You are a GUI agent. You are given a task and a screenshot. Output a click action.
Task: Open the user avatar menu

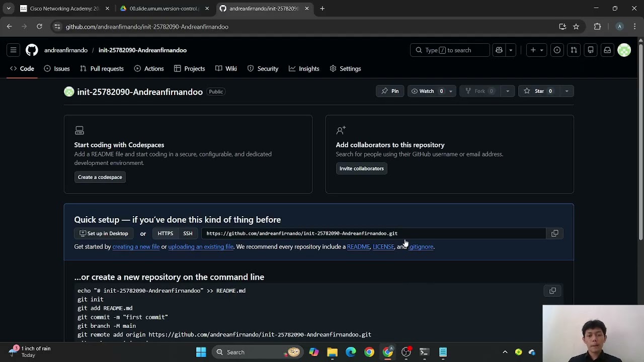624,50
